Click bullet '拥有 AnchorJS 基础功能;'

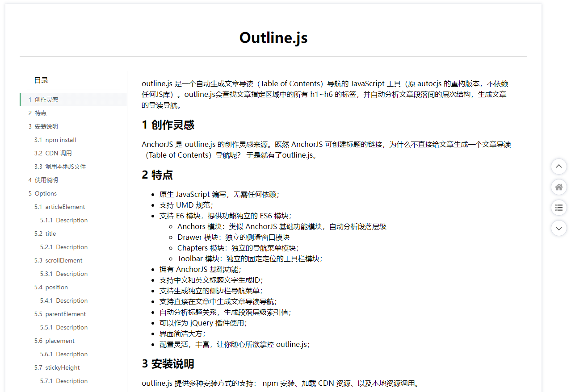[x=200, y=269]
